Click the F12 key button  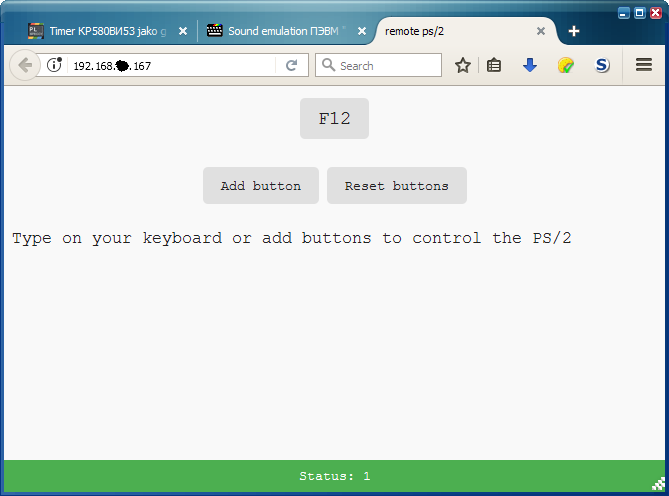[x=334, y=119]
